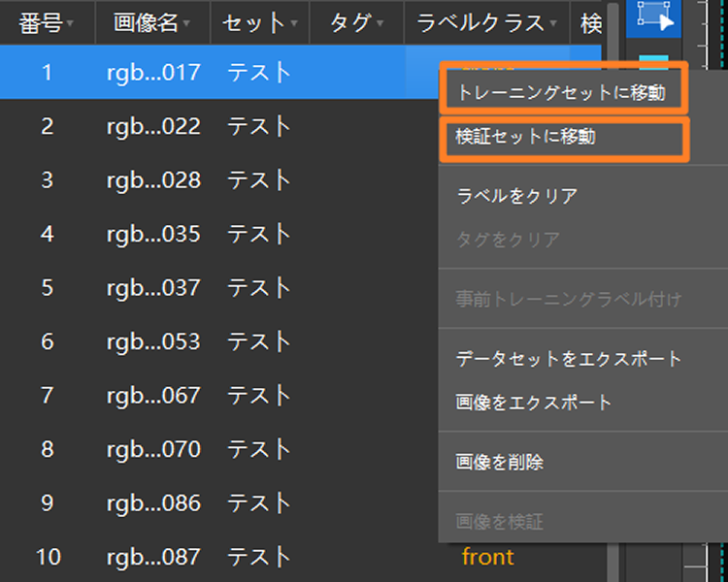Click the cyan color swatch below selection tool
Viewport: 728px width, 582px height.
coord(653,62)
